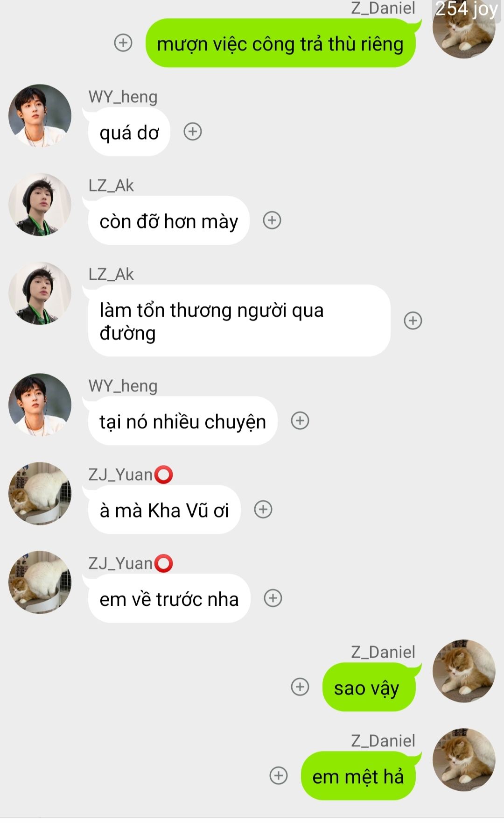Tap the '254 joy' label at top
Image resolution: width=504 pixels, height=823 pixels.
[x=466, y=8]
